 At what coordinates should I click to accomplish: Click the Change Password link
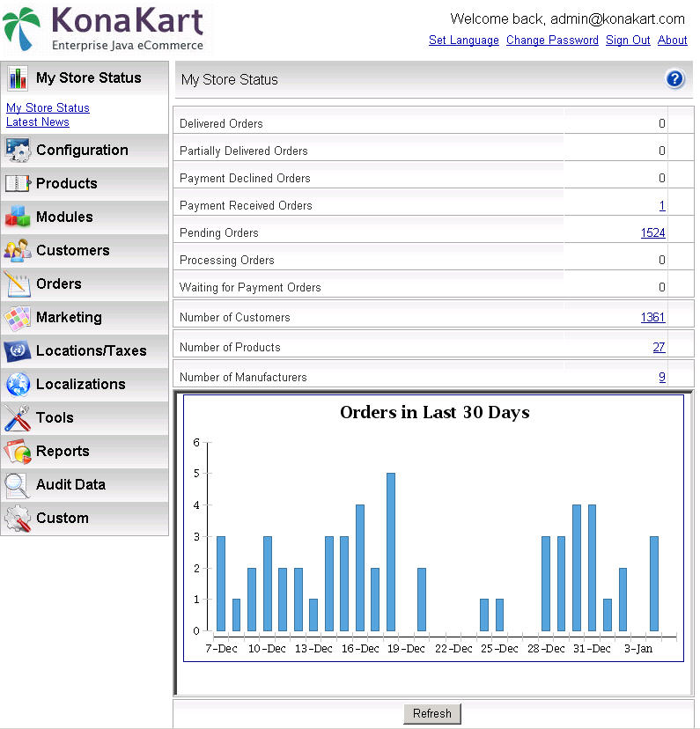click(552, 40)
